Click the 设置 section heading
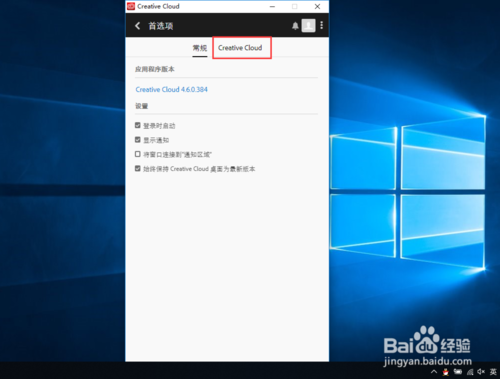 point(141,106)
